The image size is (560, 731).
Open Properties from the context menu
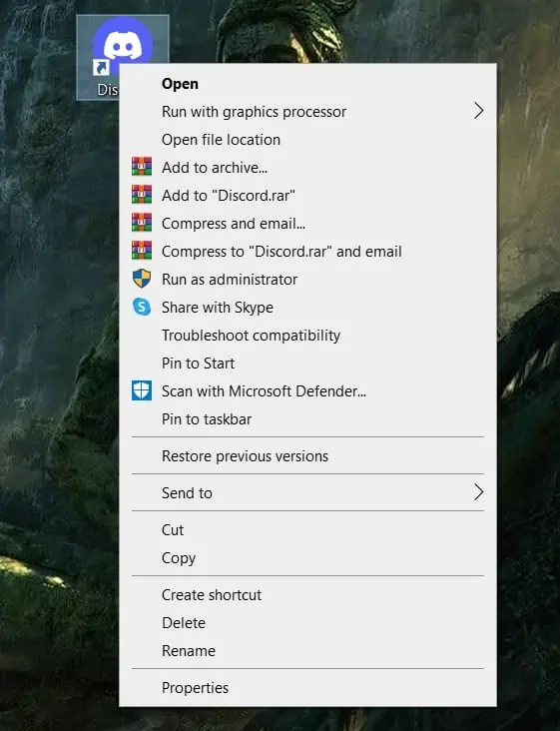click(307, 688)
